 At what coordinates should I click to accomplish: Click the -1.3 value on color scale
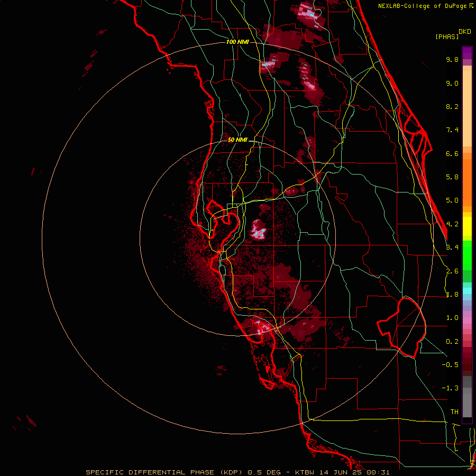(x=450, y=388)
